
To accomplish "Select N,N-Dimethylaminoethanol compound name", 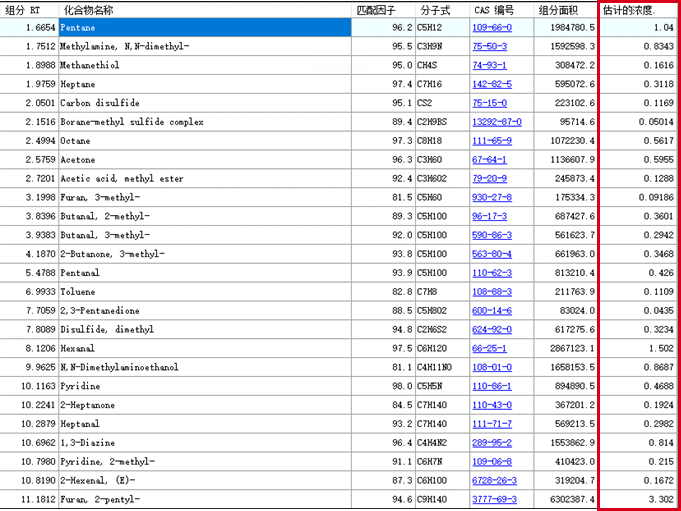I will click(x=119, y=367).
